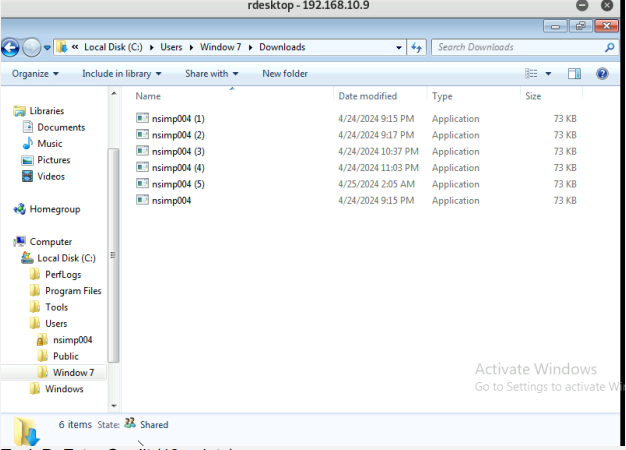Click the Homegroup icon in sidebar
The image size is (626, 450).
point(20,209)
